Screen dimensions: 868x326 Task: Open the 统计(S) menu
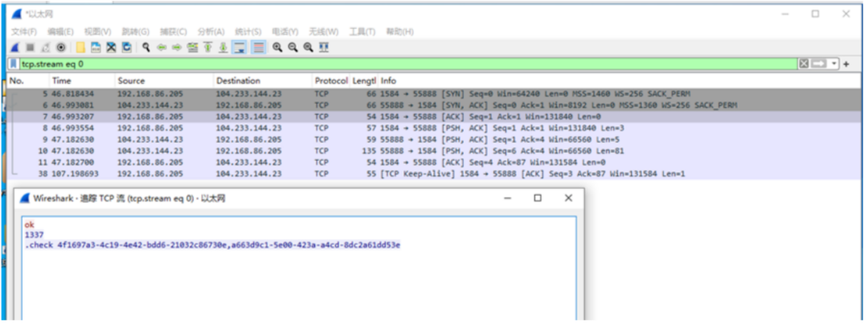click(x=248, y=31)
